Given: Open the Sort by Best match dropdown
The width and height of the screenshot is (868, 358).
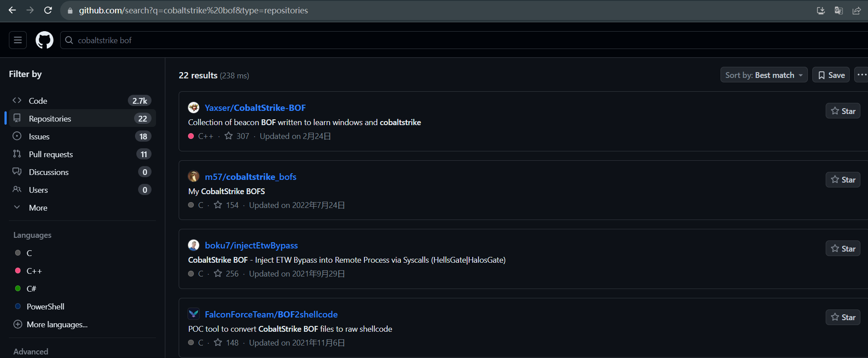Looking at the screenshot, I should (x=764, y=75).
